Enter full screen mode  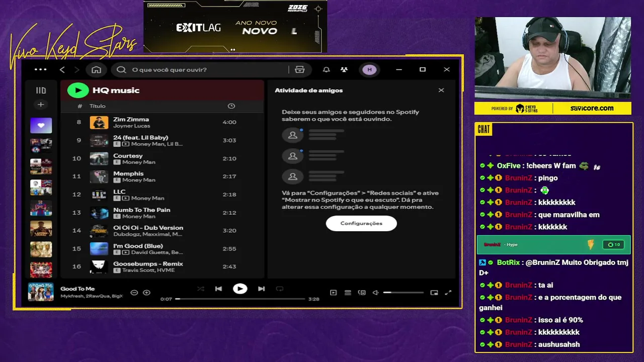(448, 292)
